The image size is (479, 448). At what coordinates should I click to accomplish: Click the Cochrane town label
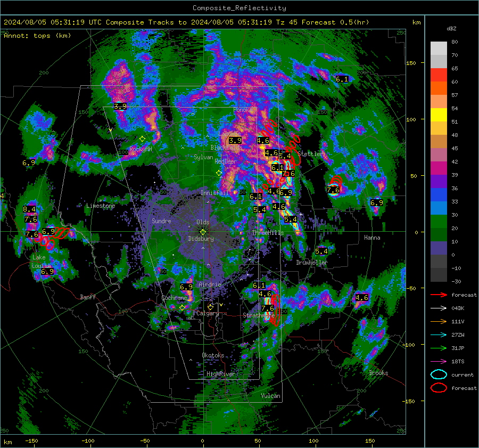[174, 298]
